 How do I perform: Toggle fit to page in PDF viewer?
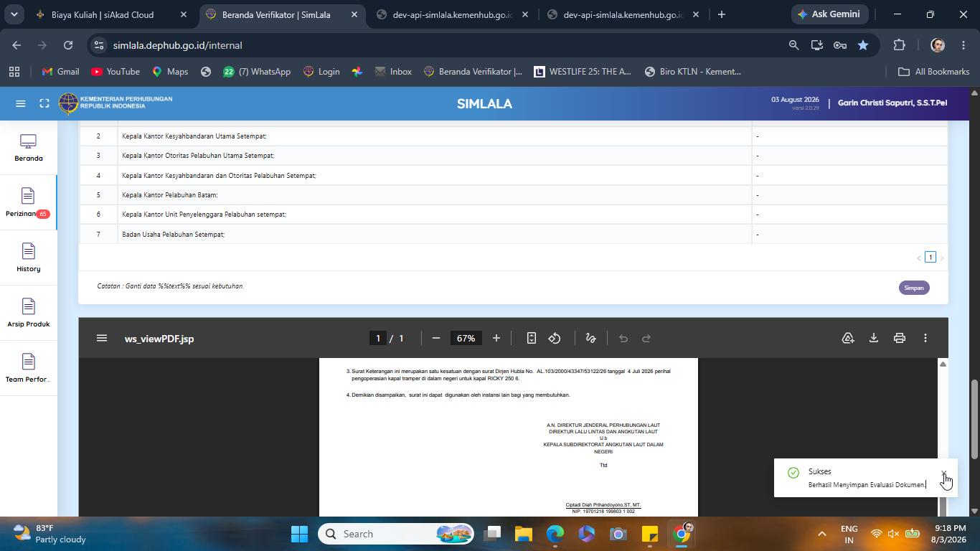tap(532, 338)
